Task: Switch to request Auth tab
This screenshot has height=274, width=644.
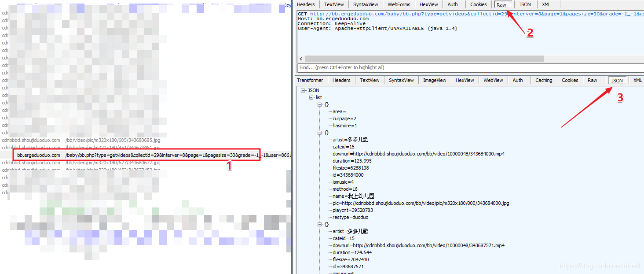Action: point(453,4)
